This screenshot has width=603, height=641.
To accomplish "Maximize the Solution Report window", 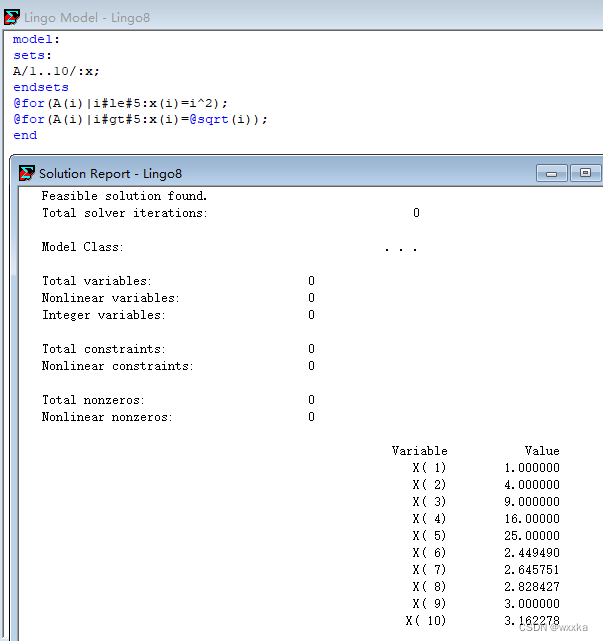I will [585, 173].
